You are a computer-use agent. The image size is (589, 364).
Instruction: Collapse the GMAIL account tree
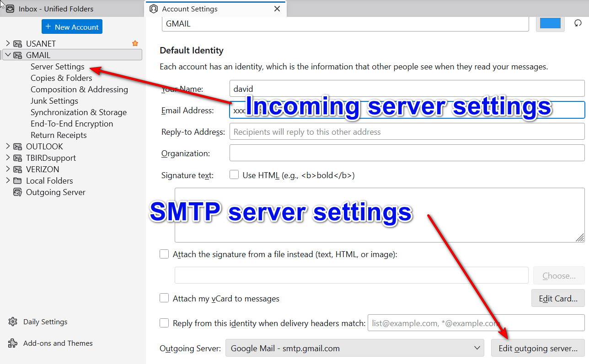point(7,55)
